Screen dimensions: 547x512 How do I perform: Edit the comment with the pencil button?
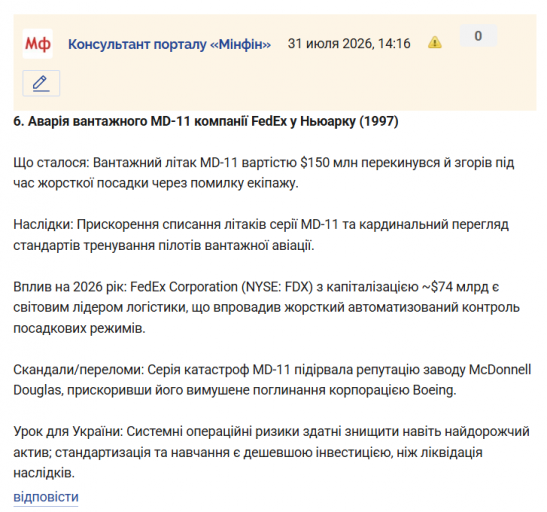pyautogui.click(x=41, y=83)
